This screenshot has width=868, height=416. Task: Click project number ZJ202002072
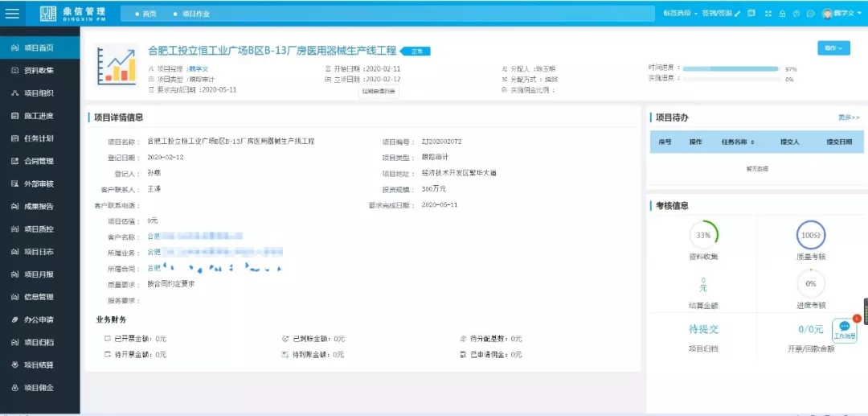442,142
